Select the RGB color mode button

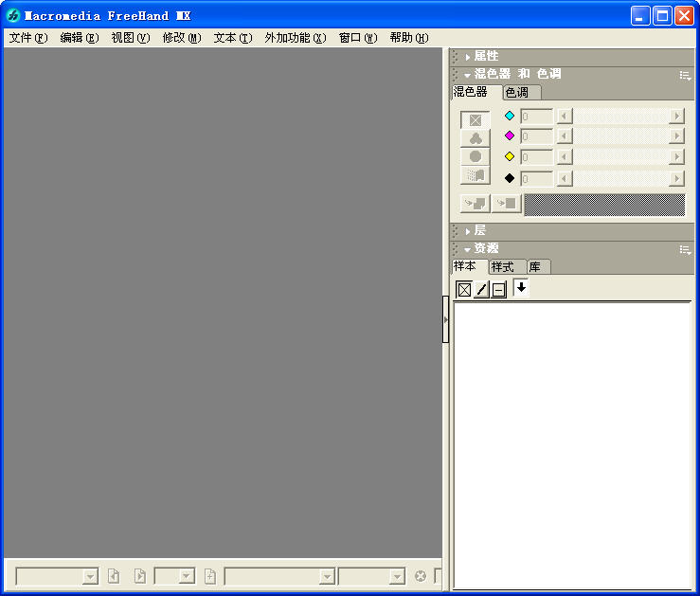[x=476, y=138]
